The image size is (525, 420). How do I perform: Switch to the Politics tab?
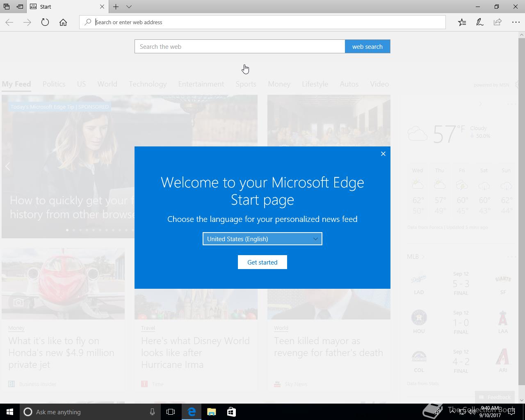coord(54,84)
